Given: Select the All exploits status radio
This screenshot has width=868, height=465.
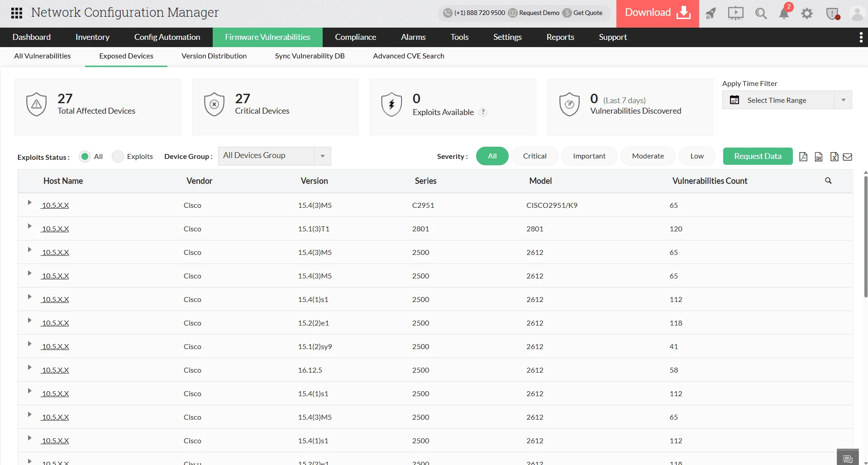Looking at the screenshot, I should [85, 157].
